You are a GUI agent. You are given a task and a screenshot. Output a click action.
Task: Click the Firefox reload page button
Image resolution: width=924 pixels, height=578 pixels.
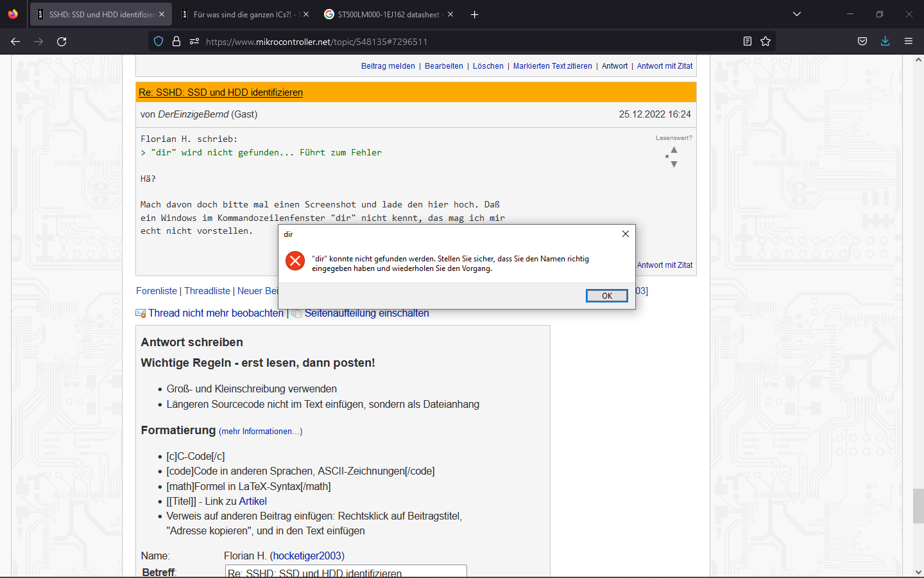tap(62, 42)
